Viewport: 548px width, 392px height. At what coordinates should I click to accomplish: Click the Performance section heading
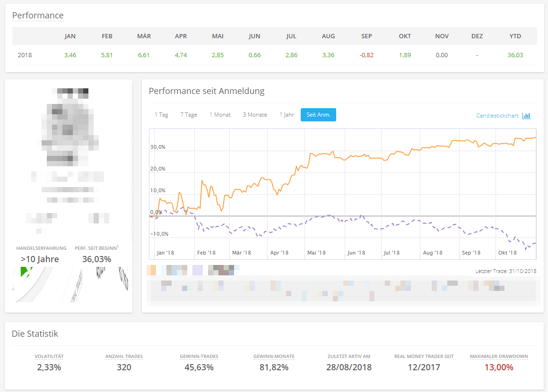pos(38,16)
